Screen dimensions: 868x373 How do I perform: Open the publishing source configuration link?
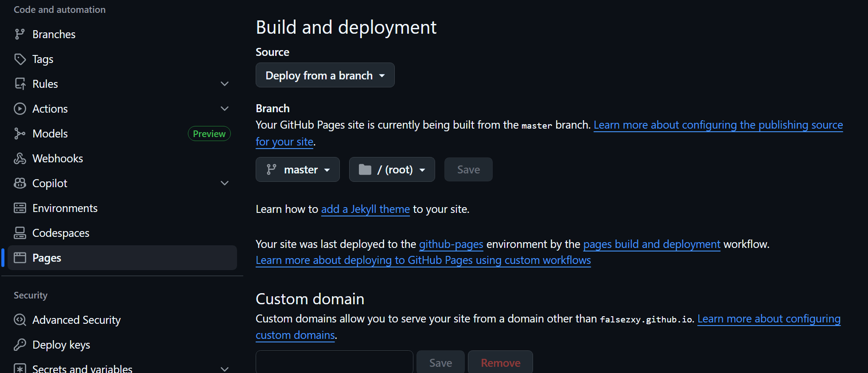[718, 125]
